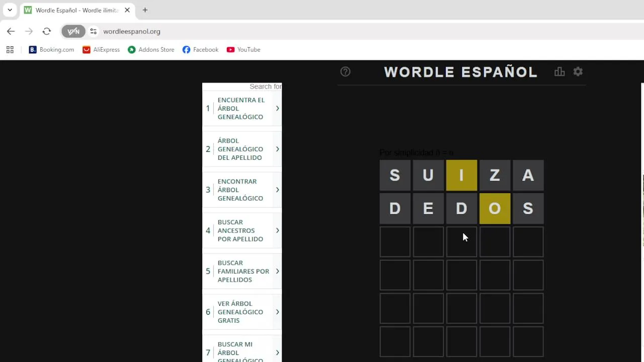This screenshot has width=644, height=362.
Task: Click chevron beside Árbol genealógico del apellido
Action: 277,149
